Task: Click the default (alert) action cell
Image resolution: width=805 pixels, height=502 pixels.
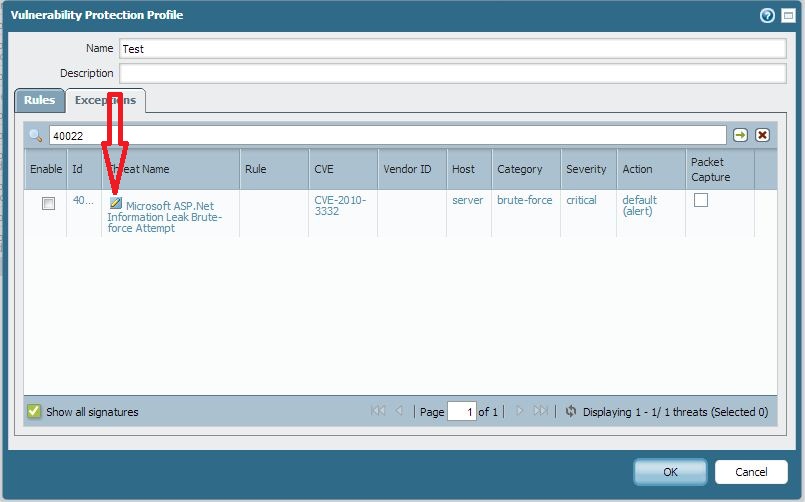Action: pos(639,205)
